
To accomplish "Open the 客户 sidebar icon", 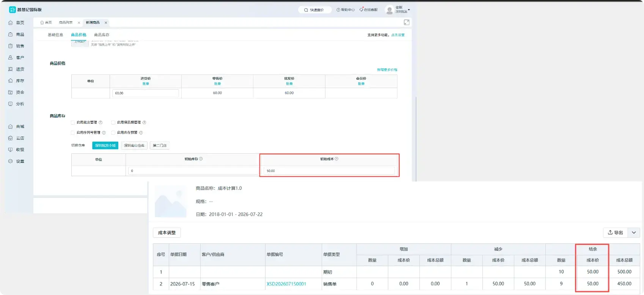I will click(x=11, y=58).
